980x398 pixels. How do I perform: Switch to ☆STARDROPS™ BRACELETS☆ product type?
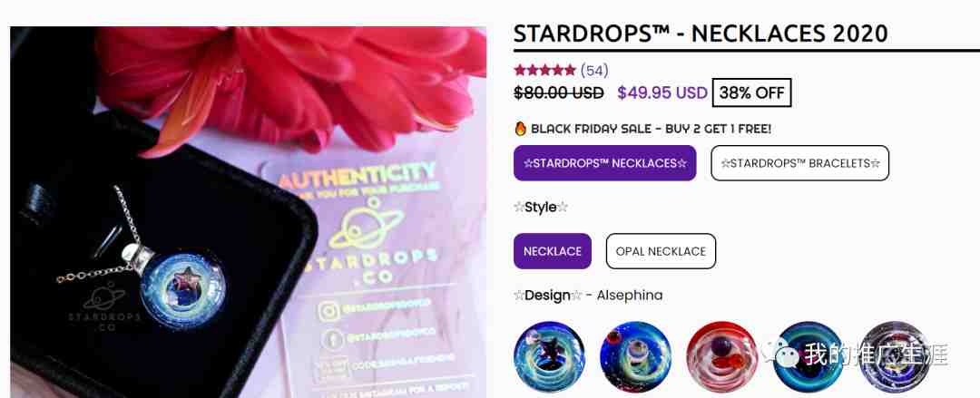coord(800,163)
